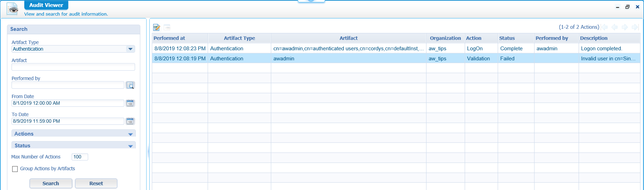Sort by Description column header

pyautogui.click(x=609, y=38)
